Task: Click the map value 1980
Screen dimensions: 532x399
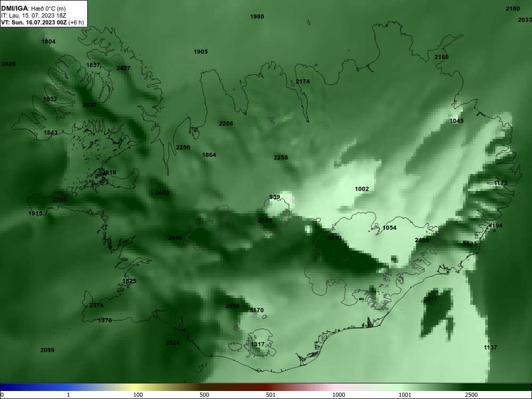Action: [257, 16]
